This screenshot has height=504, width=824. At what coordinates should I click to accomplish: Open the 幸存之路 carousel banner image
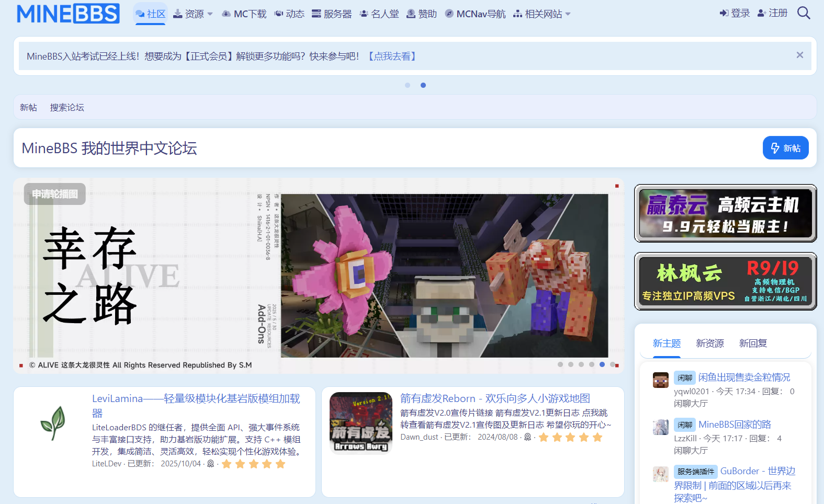[318, 276]
